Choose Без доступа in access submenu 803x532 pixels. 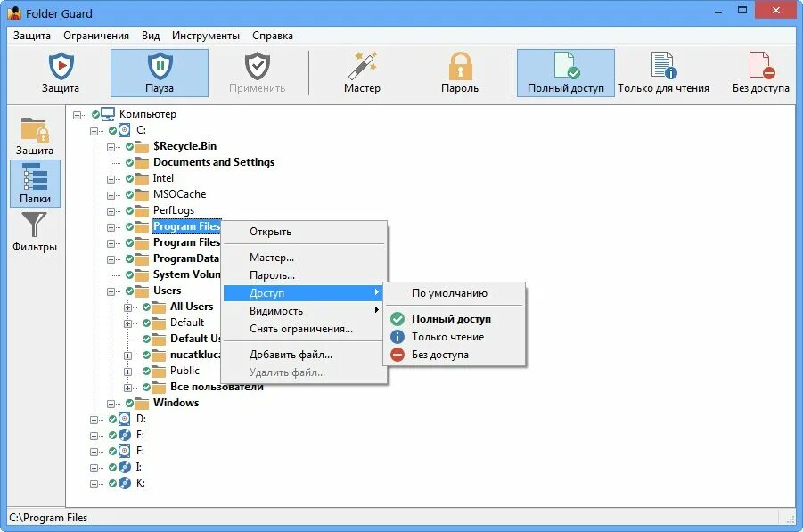pyautogui.click(x=455, y=355)
